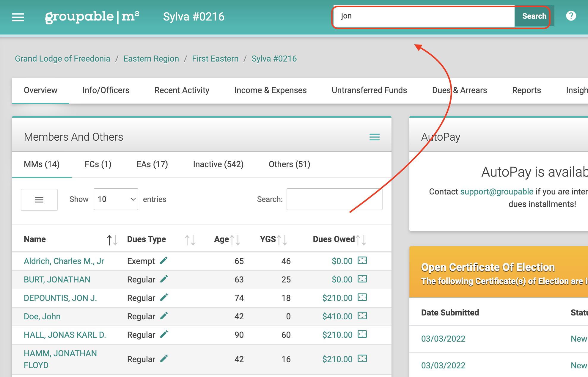The height and width of the screenshot is (377, 588).
Task: Click payment icon beside Doe, John $410.00
Action: click(x=362, y=316)
